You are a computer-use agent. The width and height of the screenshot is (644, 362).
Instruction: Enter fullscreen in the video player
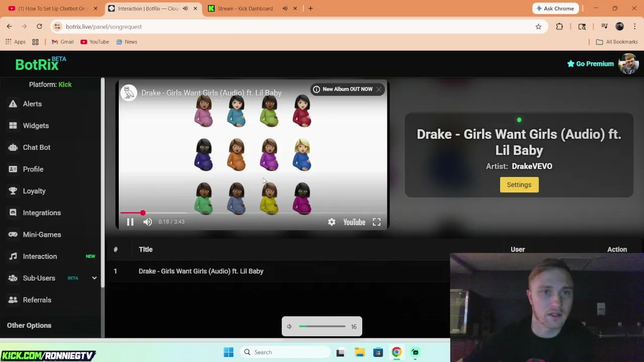coord(376,222)
